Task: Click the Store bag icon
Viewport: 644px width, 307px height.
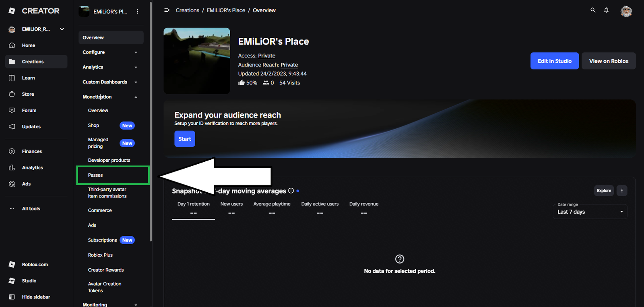Action: (x=12, y=94)
